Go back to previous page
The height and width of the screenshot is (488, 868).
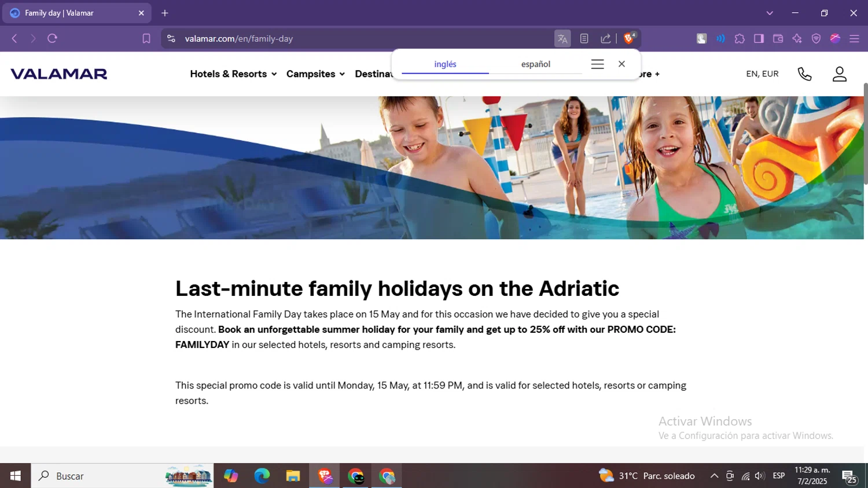pos(14,39)
